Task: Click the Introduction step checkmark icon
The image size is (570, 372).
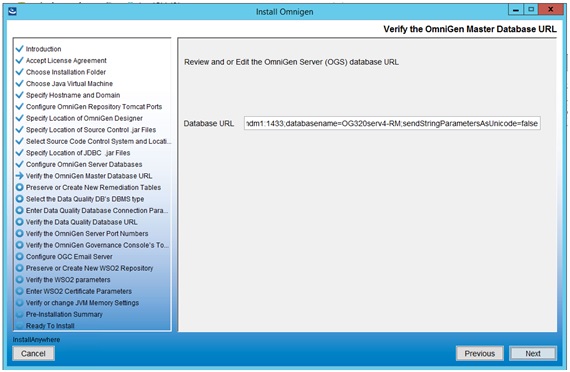Action: (x=20, y=49)
